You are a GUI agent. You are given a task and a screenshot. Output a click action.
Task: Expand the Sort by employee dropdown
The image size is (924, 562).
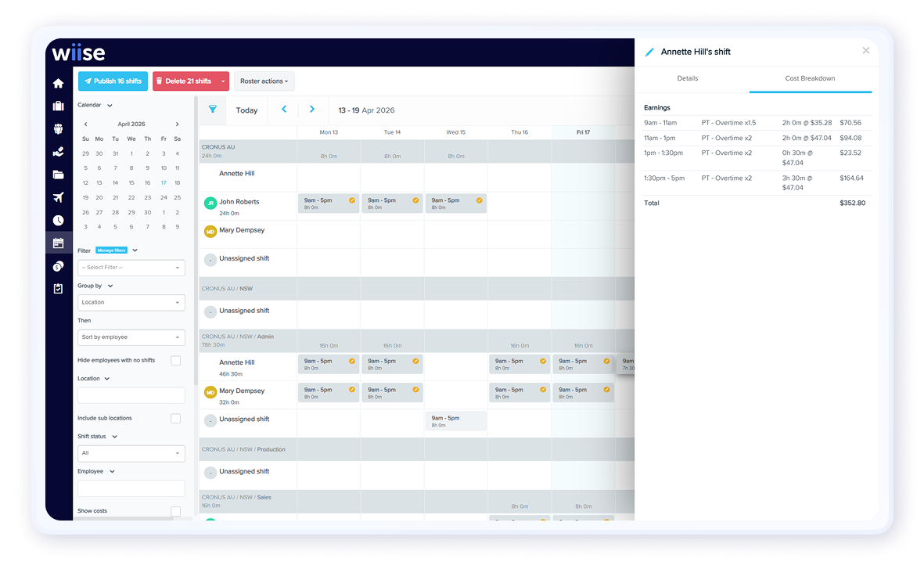pyautogui.click(x=131, y=337)
